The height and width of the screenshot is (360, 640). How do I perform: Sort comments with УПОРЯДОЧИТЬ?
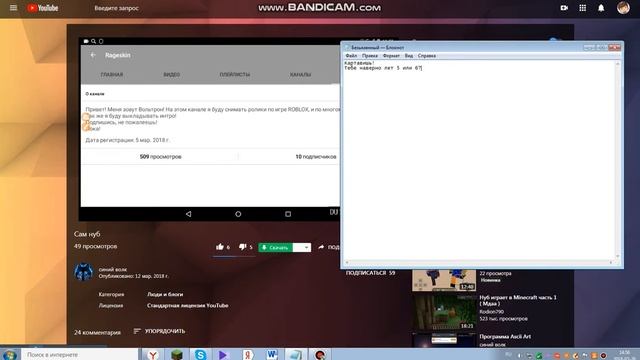pyautogui.click(x=160, y=331)
